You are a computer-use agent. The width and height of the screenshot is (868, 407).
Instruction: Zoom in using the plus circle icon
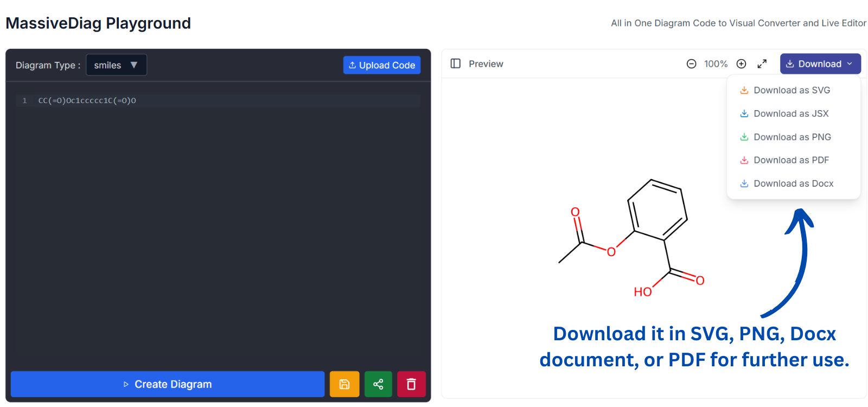point(741,64)
